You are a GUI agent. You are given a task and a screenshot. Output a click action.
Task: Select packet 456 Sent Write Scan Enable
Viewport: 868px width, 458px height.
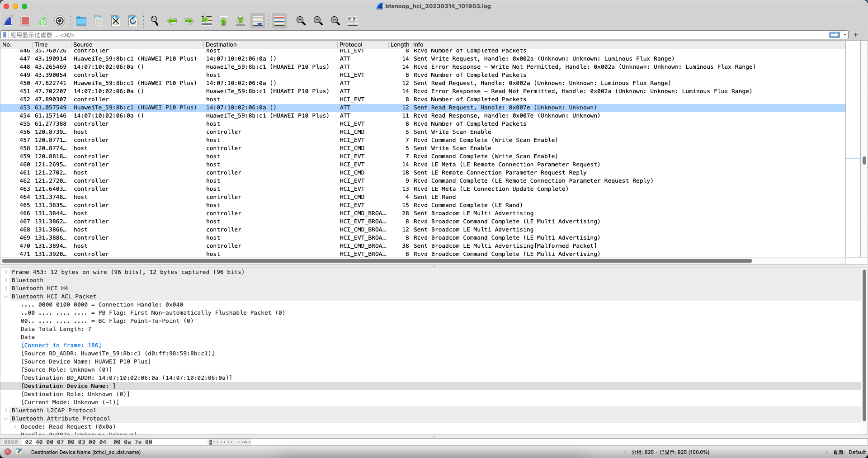pos(423,132)
